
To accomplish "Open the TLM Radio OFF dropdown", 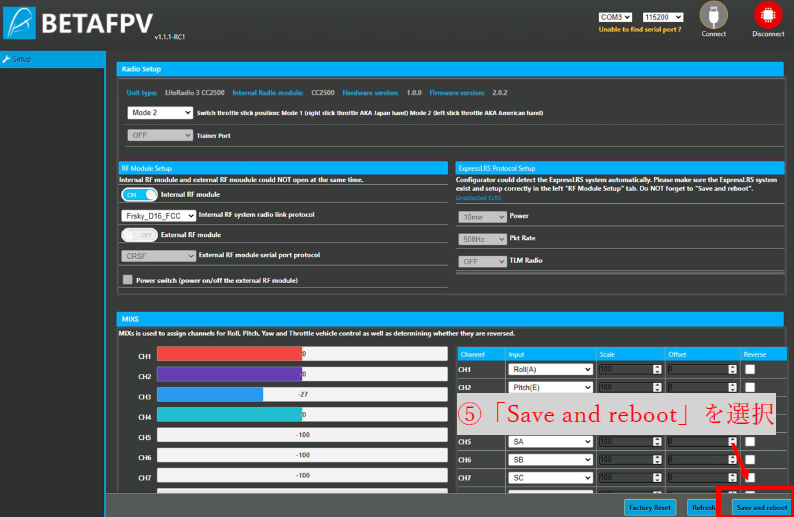I will pyautogui.click(x=482, y=261).
